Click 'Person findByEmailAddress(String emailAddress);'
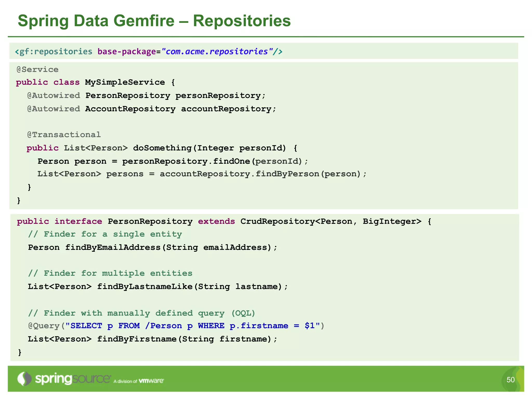532x399 pixels. point(152,247)
